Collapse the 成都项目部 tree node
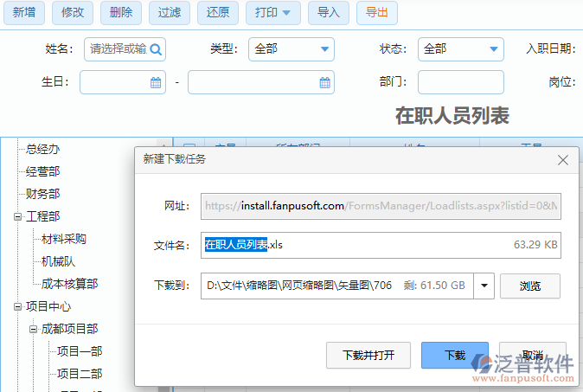583x392 pixels. 33,329
